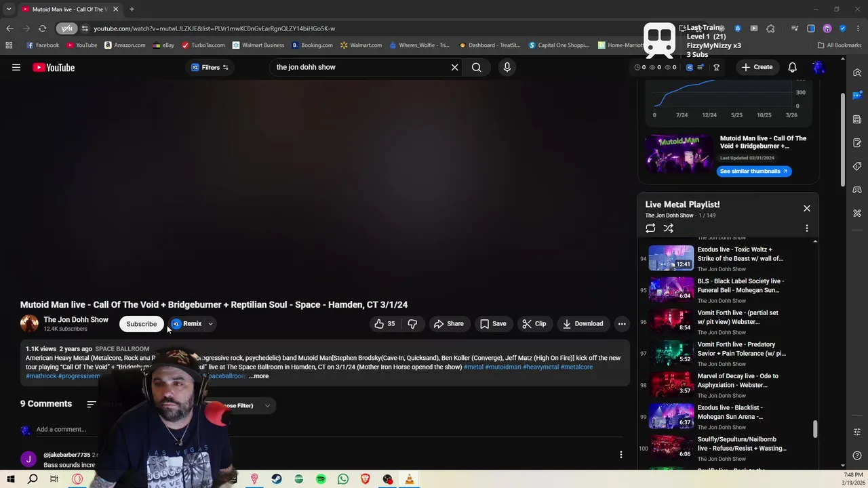This screenshot has height=488, width=868.
Task: Open more actions under the video
Action: click(x=622, y=323)
